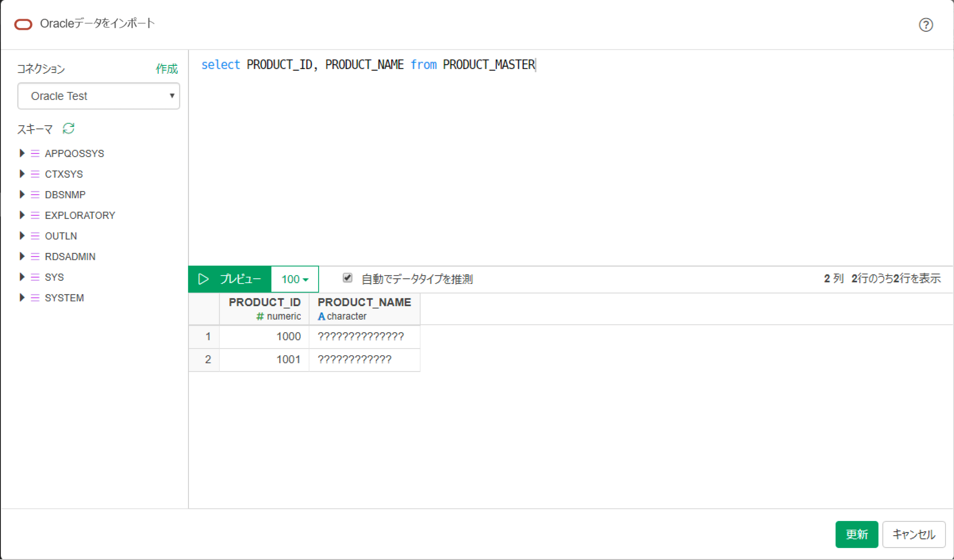This screenshot has width=954, height=560.
Task: Click the Oracleデータをインポート dialog title
Action: 98,24
